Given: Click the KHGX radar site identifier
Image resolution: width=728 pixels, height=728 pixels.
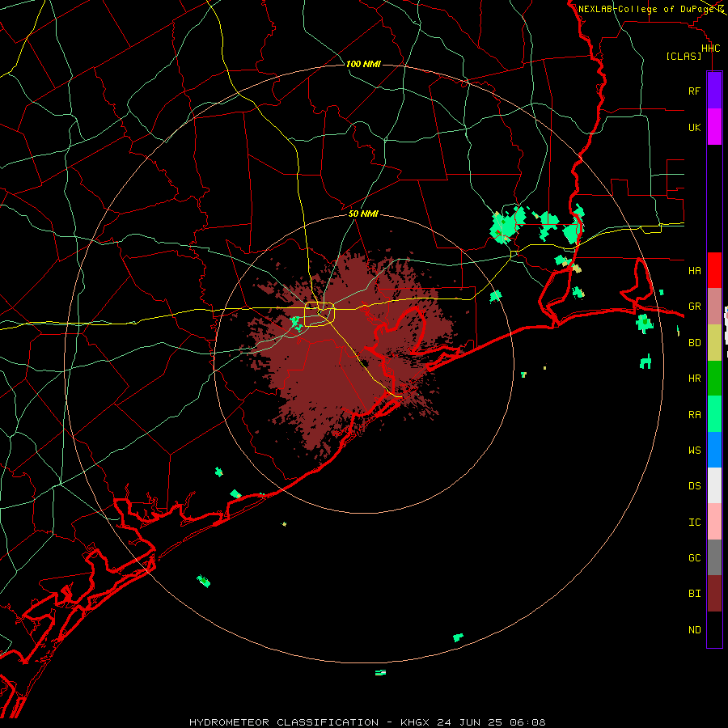Looking at the screenshot, I should [414, 722].
